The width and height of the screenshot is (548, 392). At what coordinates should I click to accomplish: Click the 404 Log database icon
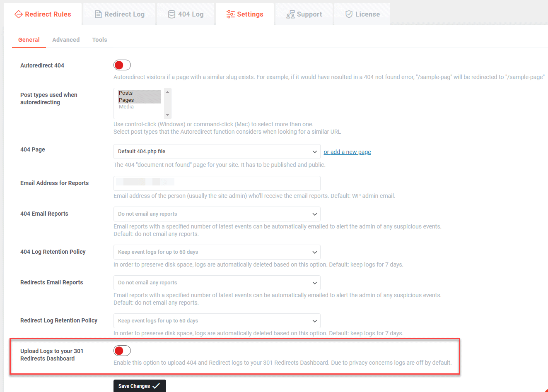[x=172, y=14]
